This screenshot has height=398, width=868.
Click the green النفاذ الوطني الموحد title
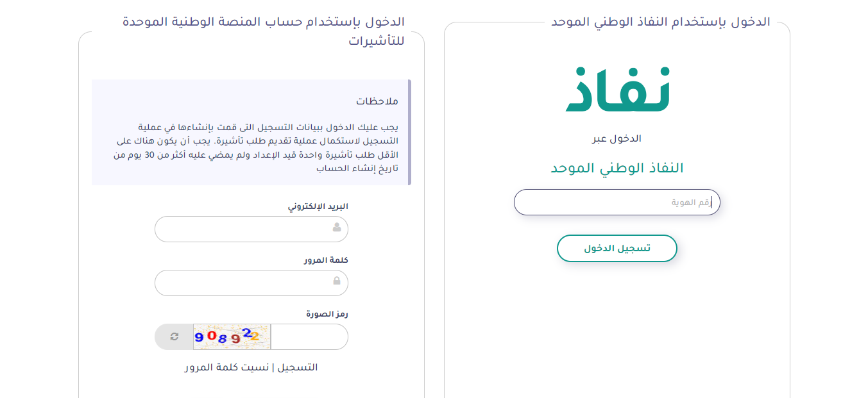[x=617, y=168]
